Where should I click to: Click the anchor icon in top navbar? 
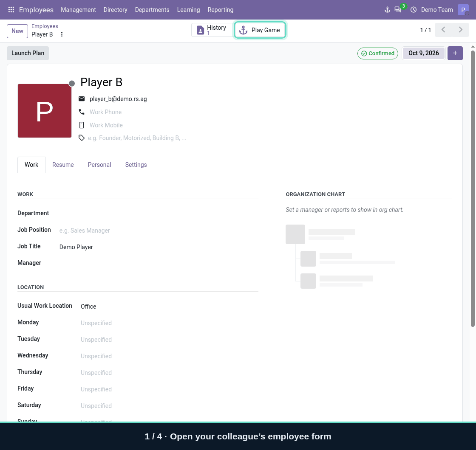387,10
